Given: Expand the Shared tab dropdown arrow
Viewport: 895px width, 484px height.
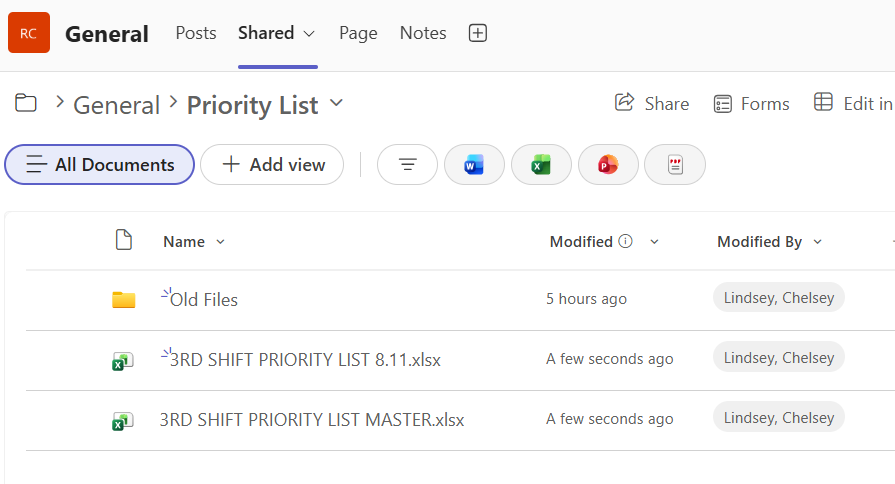Looking at the screenshot, I should tap(309, 34).
